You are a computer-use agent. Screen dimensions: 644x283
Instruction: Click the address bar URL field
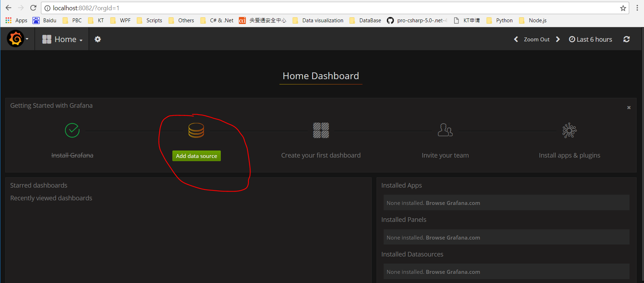coord(335,8)
